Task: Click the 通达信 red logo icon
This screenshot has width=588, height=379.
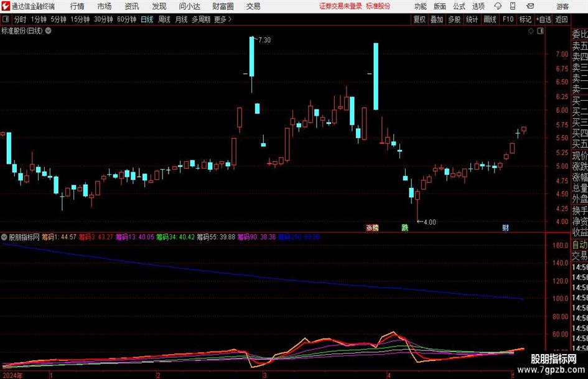Action: pyautogui.click(x=5, y=6)
